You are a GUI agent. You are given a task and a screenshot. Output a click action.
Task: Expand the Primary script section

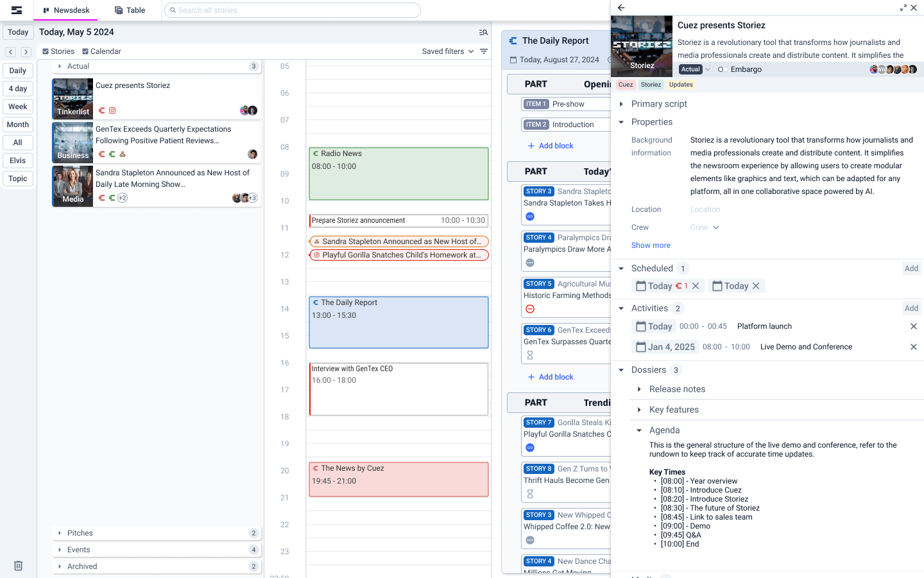click(621, 104)
